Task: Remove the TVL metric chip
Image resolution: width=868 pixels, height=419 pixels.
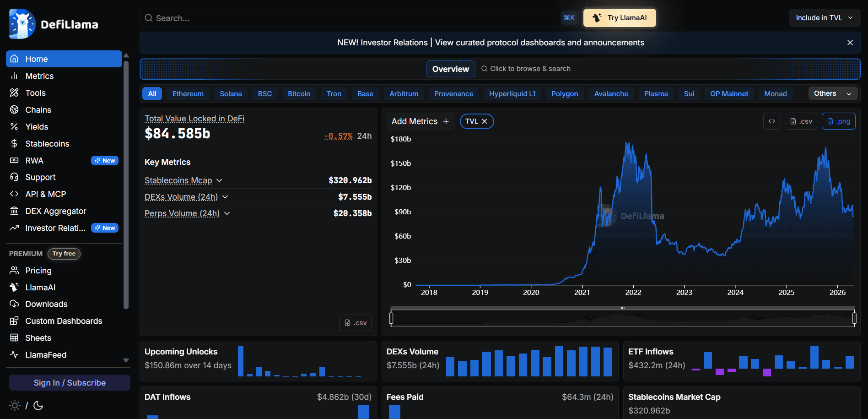Action: pyautogui.click(x=484, y=121)
